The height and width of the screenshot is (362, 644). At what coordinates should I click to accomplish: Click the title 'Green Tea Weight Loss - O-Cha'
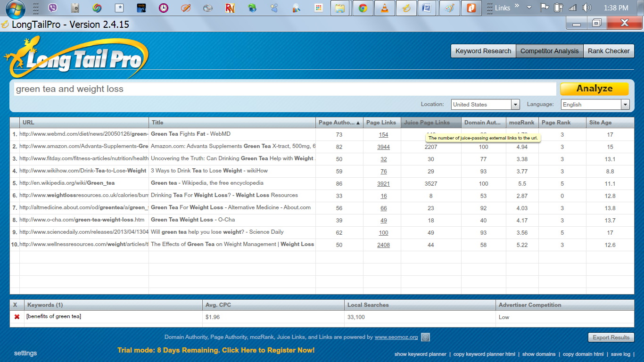click(193, 220)
